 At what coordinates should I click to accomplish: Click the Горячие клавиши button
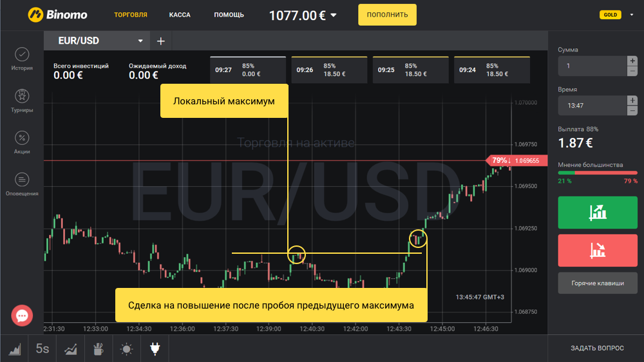(x=597, y=283)
